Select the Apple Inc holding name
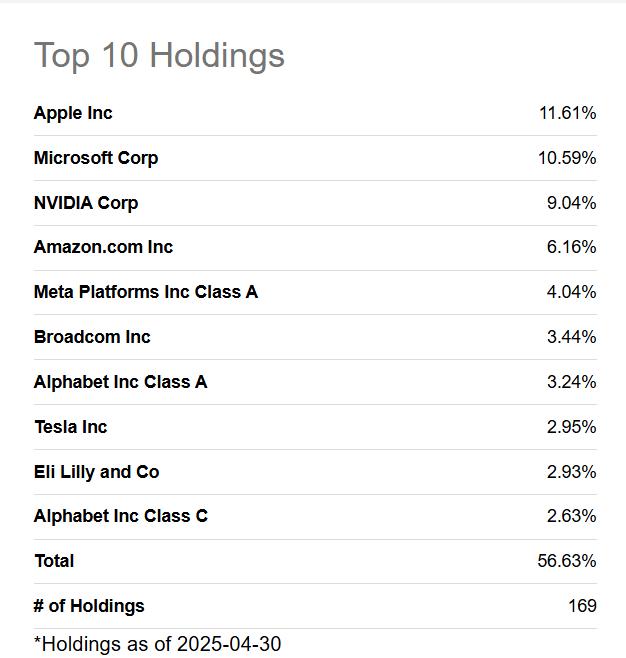The width and height of the screenshot is (626, 658). pos(73,113)
